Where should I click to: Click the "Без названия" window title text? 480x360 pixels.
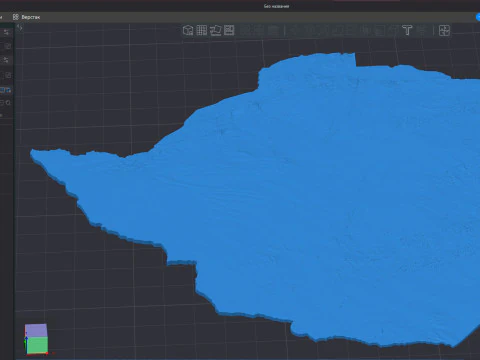(x=276, y=6)
